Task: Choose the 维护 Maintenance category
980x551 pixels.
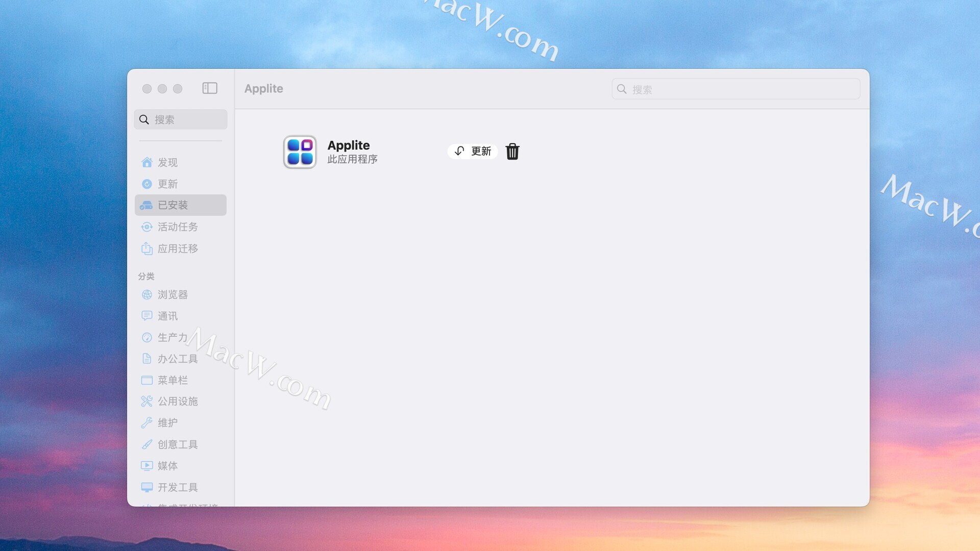Action: 167,422
